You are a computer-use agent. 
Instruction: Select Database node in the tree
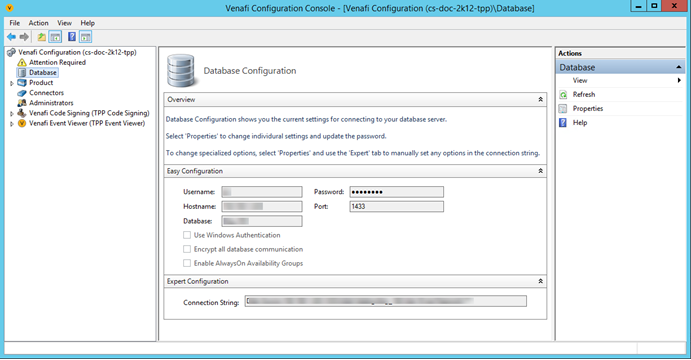coord(43,73)
